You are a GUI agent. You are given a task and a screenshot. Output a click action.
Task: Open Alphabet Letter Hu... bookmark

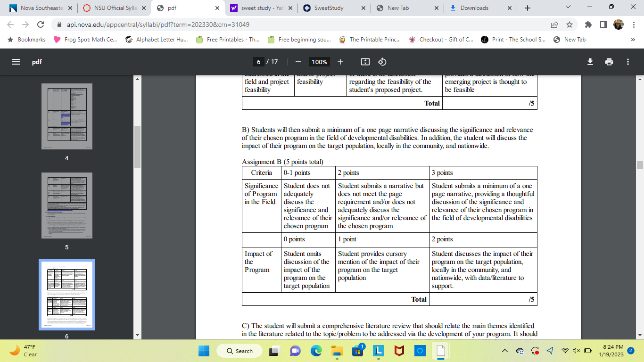(x=157, y=40)
